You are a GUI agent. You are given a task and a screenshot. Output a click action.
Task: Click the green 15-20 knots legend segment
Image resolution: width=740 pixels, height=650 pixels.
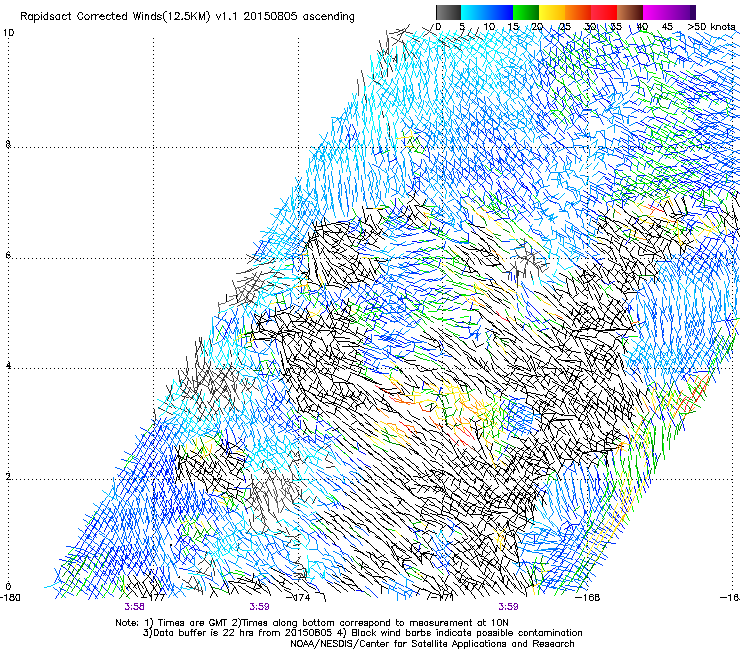click(x=526, y=12)
